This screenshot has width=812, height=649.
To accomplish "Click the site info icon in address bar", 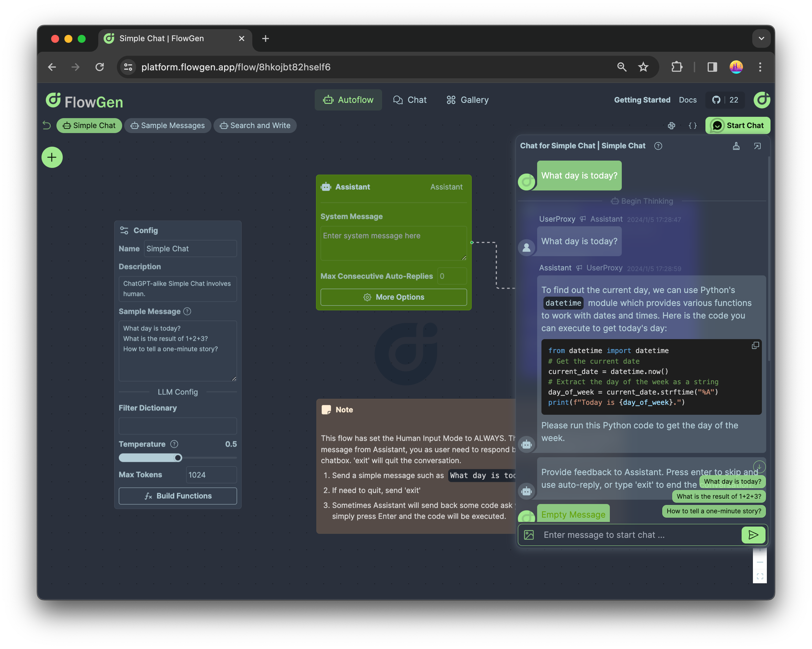I will click(x=128, y=67).
